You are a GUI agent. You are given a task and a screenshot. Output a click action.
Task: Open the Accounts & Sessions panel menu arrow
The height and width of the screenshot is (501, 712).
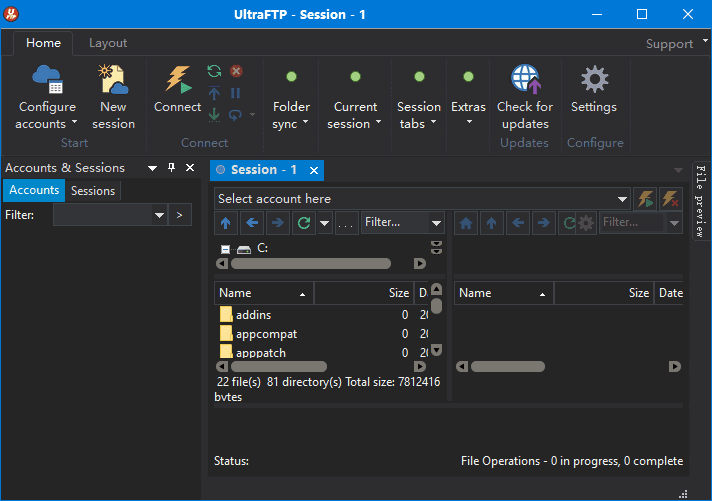point(153,168)
